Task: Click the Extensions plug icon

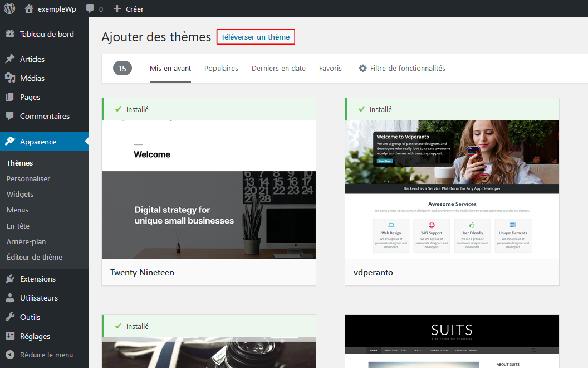Action: 10,279
